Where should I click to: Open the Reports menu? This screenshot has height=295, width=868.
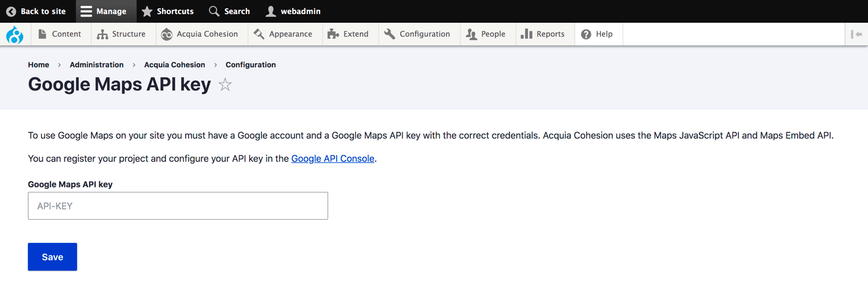pyautogui.click(x=543, y=34)
